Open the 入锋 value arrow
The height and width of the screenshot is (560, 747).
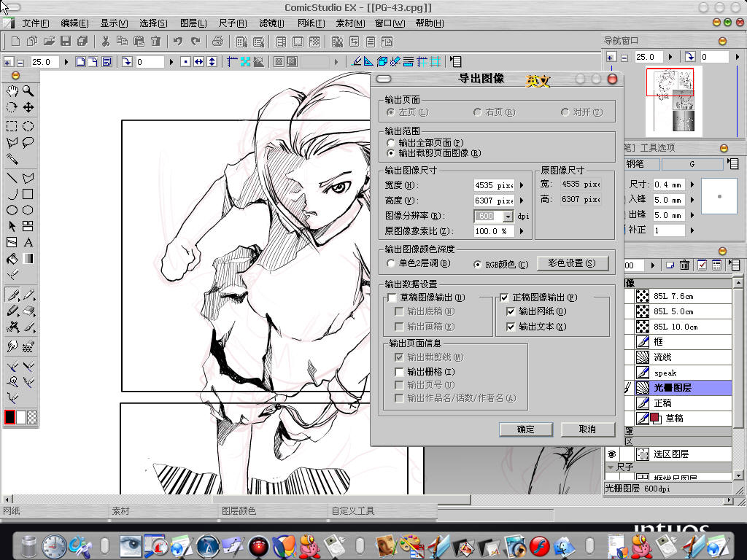click(x=692, y=200)
